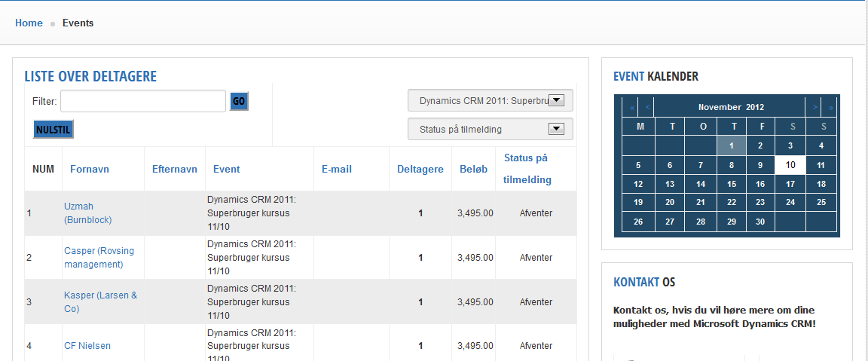Sort by E-mail column header

pyautogui.click(x=337, y=170)
